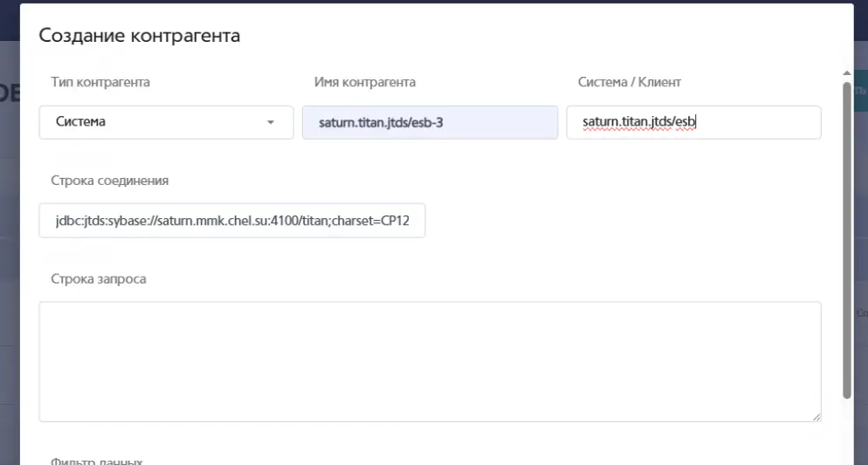Click the Создание контрагента dialog title
The image size is (868, 465).
click(140, 36)
